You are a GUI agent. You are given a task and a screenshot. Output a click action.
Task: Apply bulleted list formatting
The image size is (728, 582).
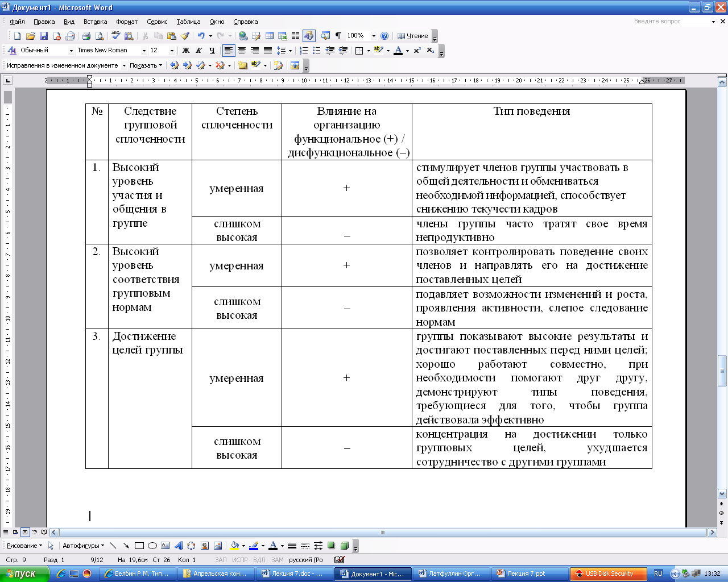coord(317,51)
